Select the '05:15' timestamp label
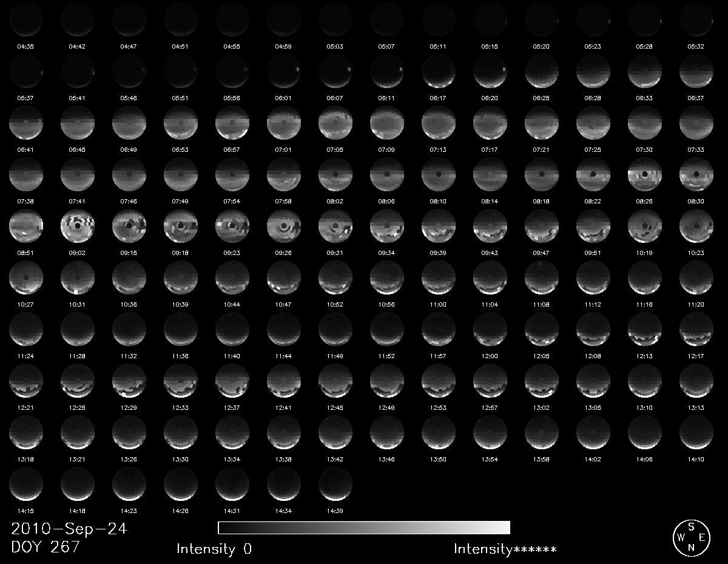This screenshot has height=564, width=728. [x=490, y=46]
